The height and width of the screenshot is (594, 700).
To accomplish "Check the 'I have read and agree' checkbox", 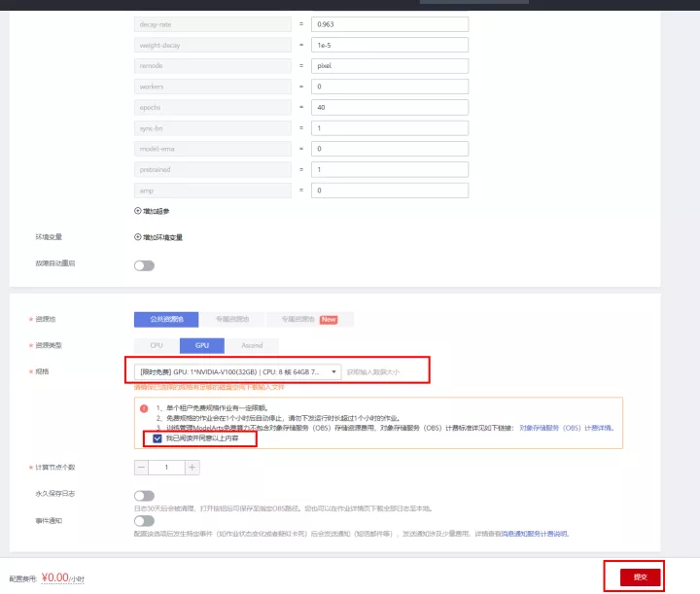I will point(157,438).
